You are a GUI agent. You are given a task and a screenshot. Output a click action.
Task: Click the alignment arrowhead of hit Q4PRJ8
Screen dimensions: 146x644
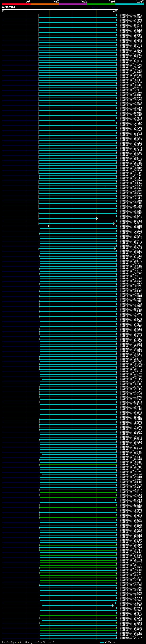pyautogui.click(x=114, y=223)
